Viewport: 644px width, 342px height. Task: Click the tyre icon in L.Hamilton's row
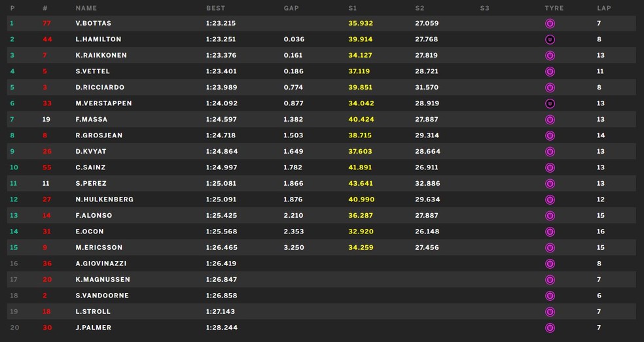point(550,39)
